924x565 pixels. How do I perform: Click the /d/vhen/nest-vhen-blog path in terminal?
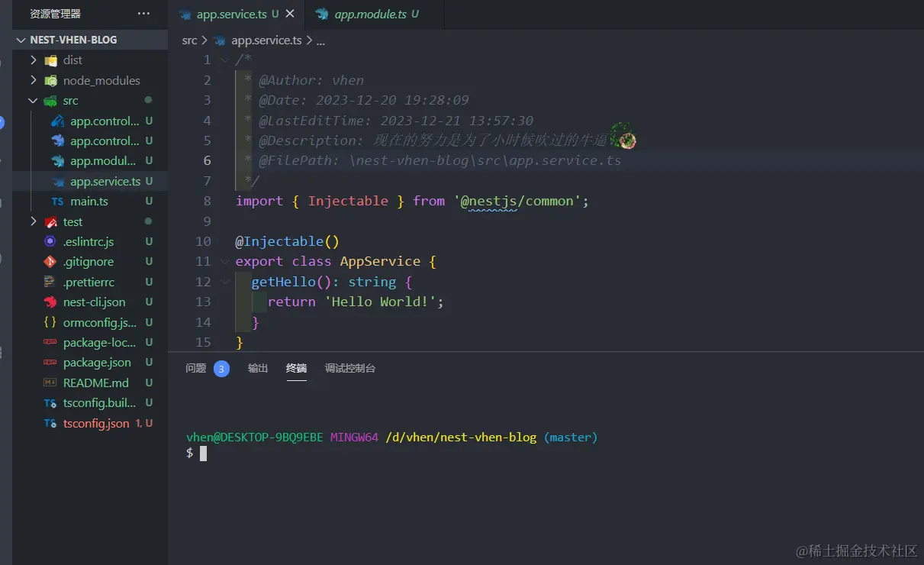click(x=461, y=437)
